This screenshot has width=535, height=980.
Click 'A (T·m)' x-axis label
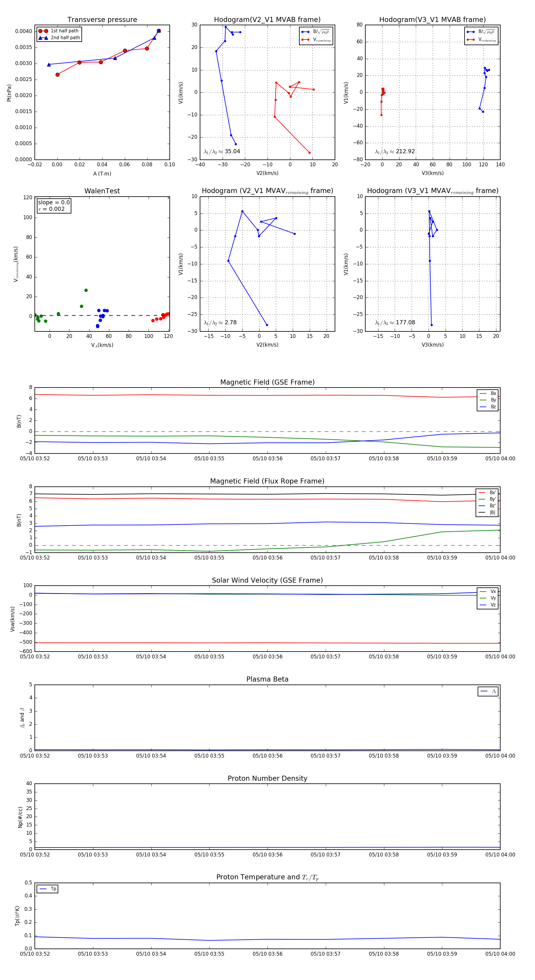[102, 174]
